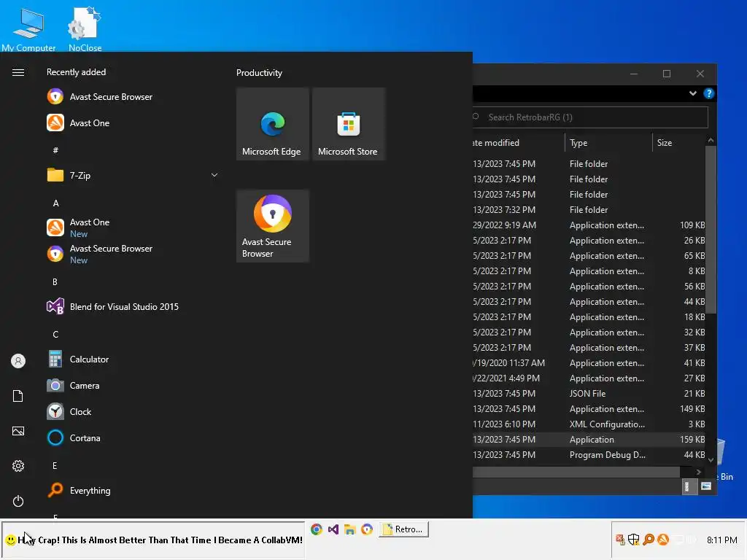Image resolution: width=747 pixels, height=560 pixels.
Task: Click the Recently added heading
Action: [76, 72]
